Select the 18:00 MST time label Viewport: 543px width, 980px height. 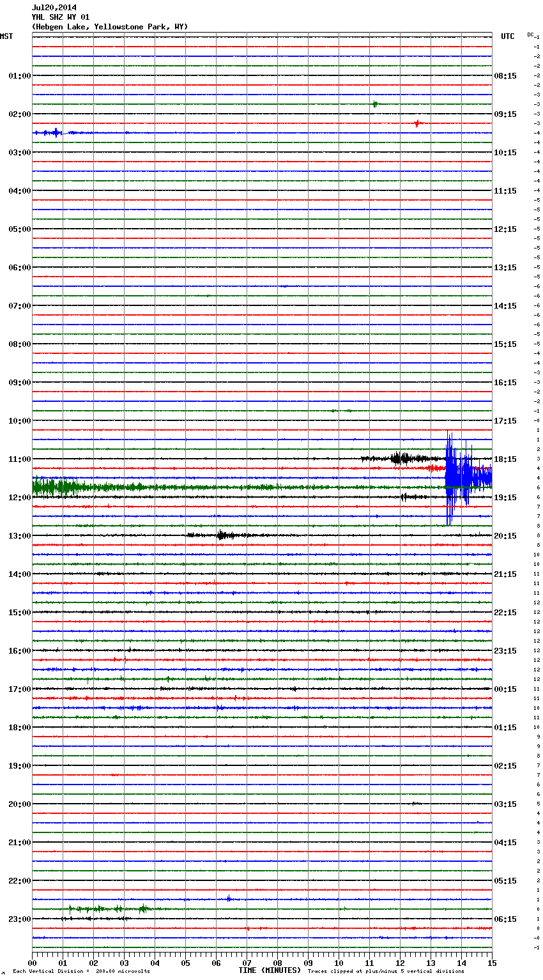point(20,728)
